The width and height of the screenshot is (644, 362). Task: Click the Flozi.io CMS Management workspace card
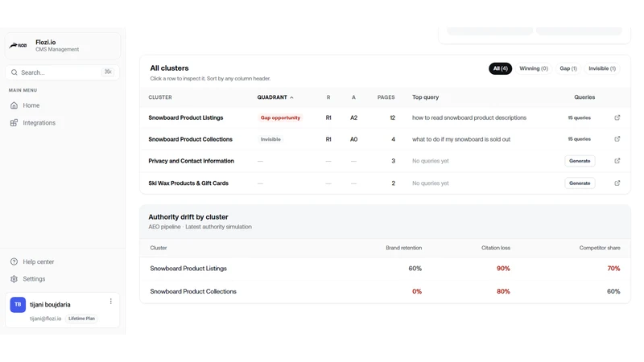click(63, 46)
